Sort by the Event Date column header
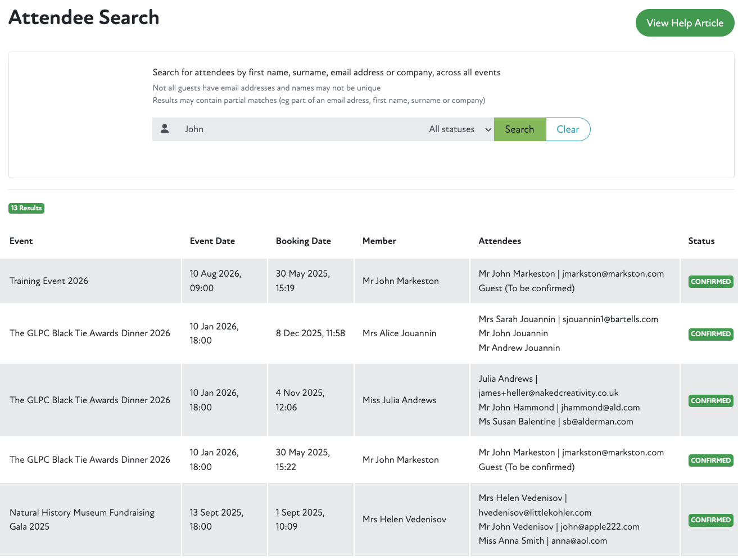Viewport: 738px width, 560px height. pyautogui.click(x=212, y=241)
